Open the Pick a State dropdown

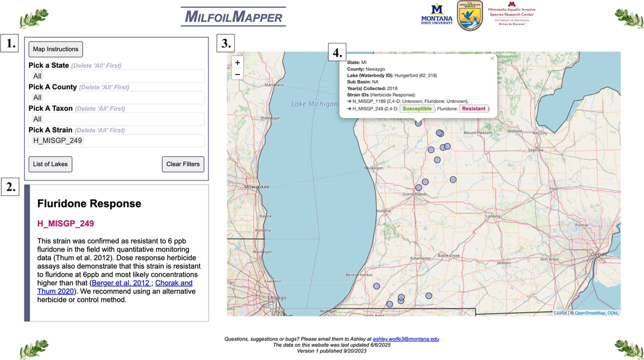click(x=116, y=76)
